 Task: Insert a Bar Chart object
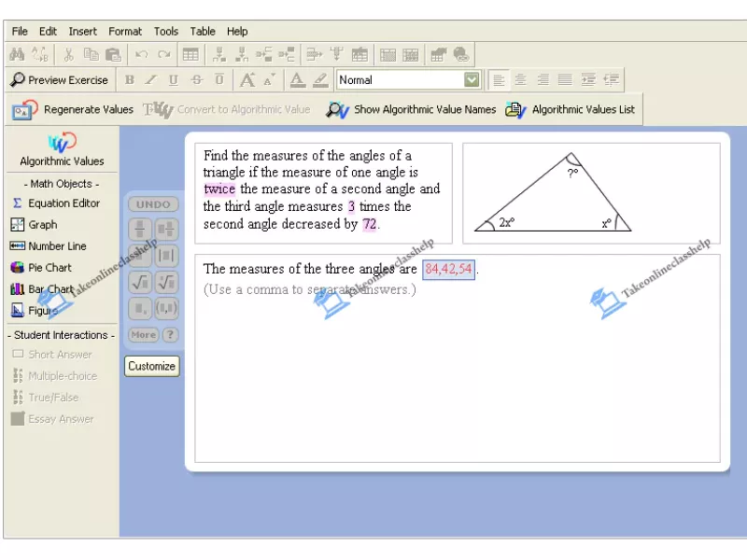point(42,289)
